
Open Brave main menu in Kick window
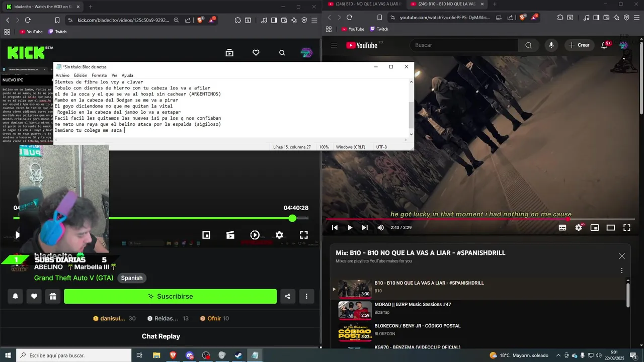point(314,20)
